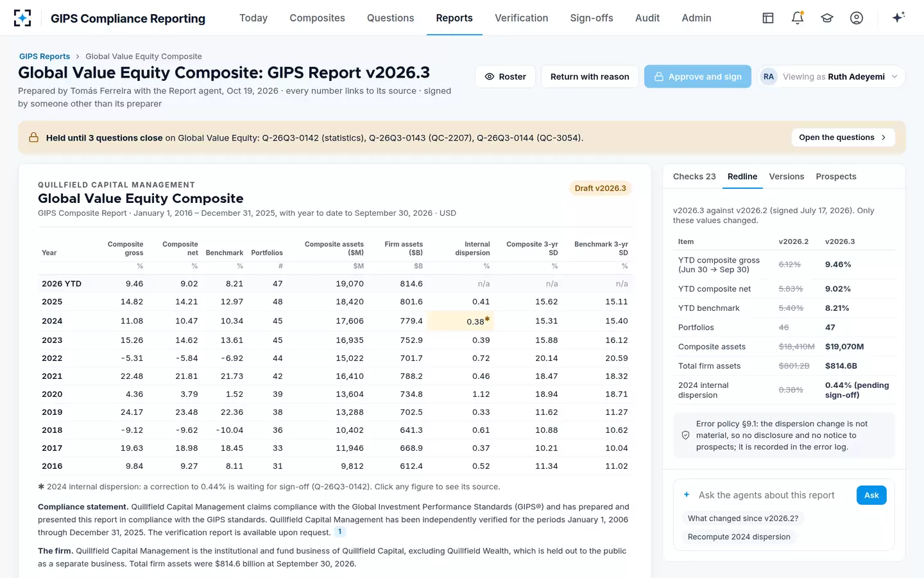The width and height of the screenshot is (924, 578).
Task: Select the Redline tab
Action: [x=742, y=177]
